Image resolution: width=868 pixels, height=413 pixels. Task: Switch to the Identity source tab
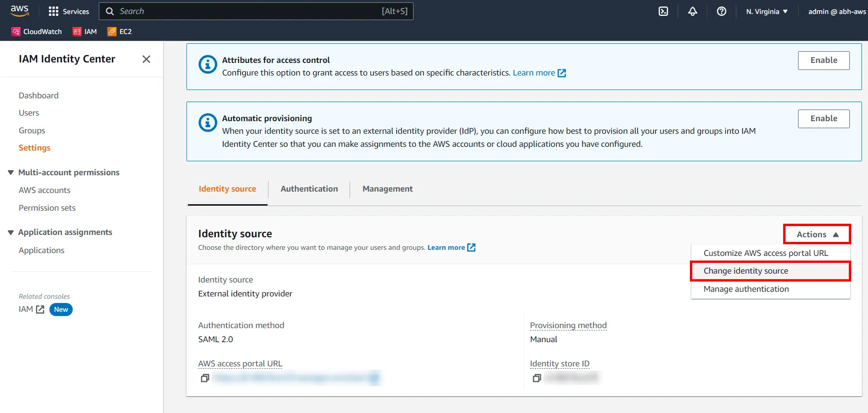pos(227,189)
